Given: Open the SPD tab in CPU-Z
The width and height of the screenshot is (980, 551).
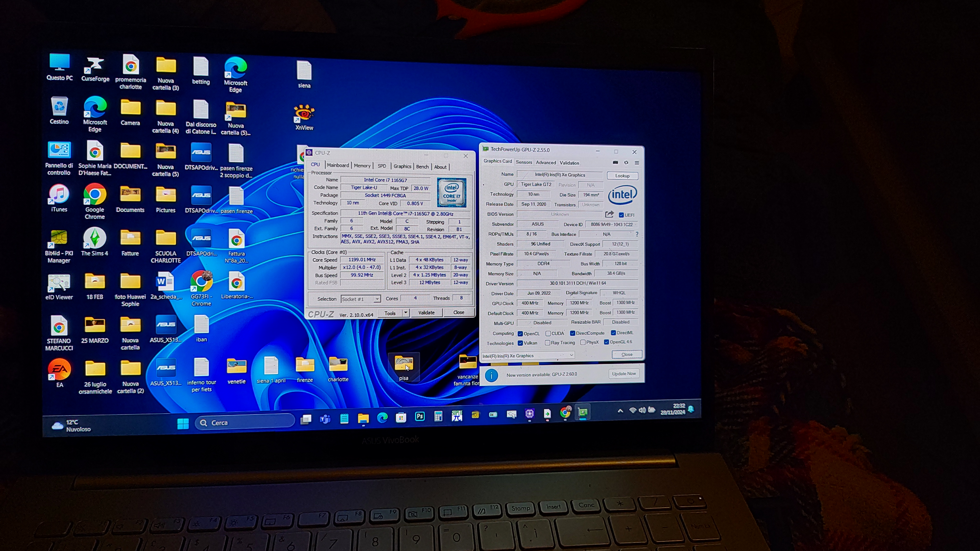Looking at the screenshot, I should (382, 166).
